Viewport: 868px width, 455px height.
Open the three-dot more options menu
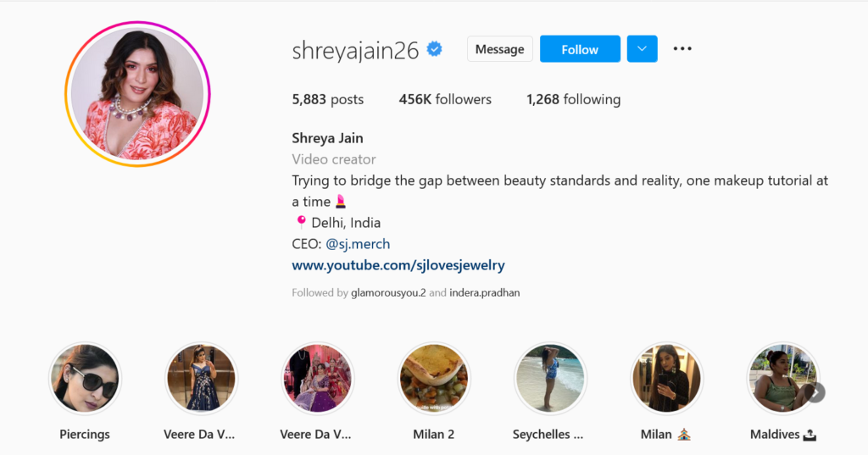coord(682,48)
